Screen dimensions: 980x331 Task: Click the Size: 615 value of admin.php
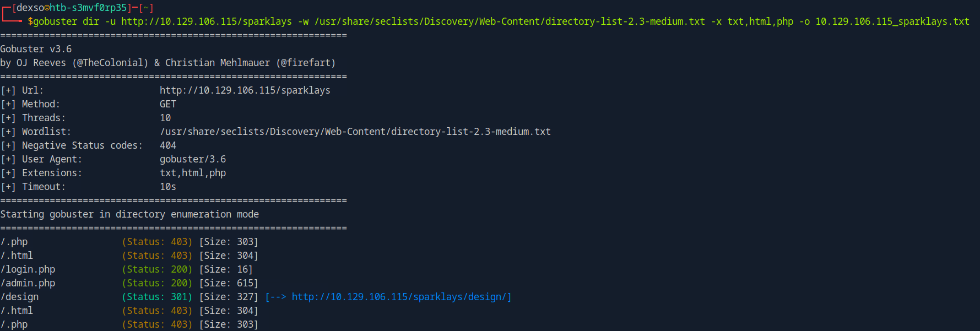(x=229, y=283)
